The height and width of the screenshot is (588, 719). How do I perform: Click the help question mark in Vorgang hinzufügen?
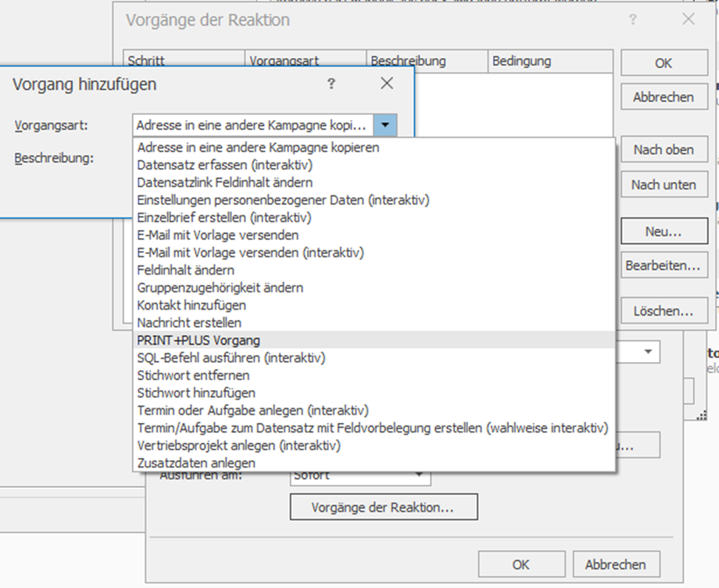pos(331,84)
